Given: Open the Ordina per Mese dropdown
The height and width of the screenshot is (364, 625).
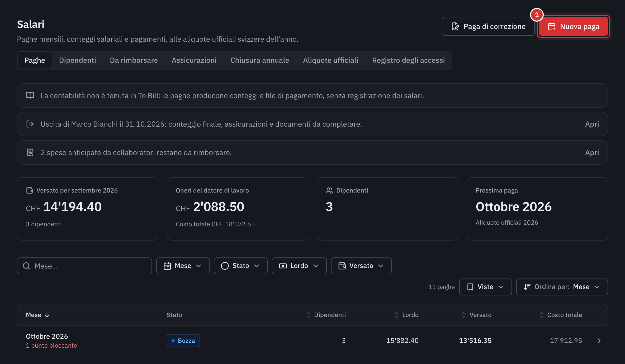Looking at the screenshot, I should point(562,287).
